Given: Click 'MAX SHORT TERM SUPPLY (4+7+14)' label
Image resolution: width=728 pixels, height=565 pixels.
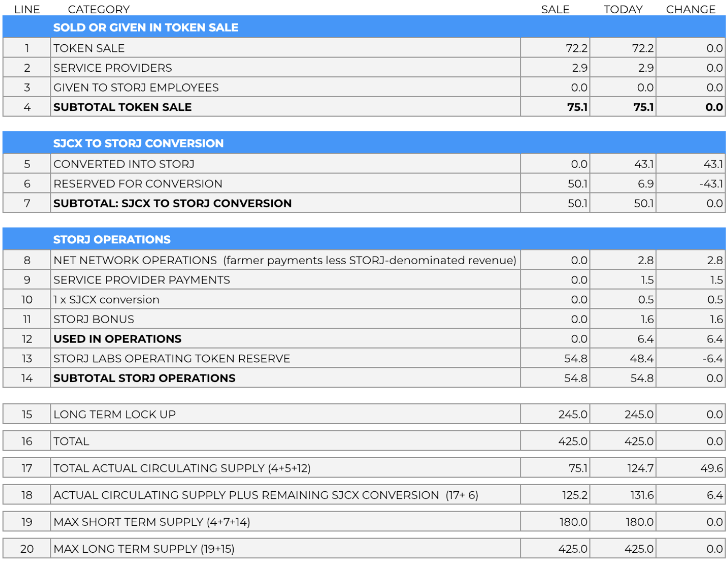Looking at the screenshot, I should tap(152, 522).
